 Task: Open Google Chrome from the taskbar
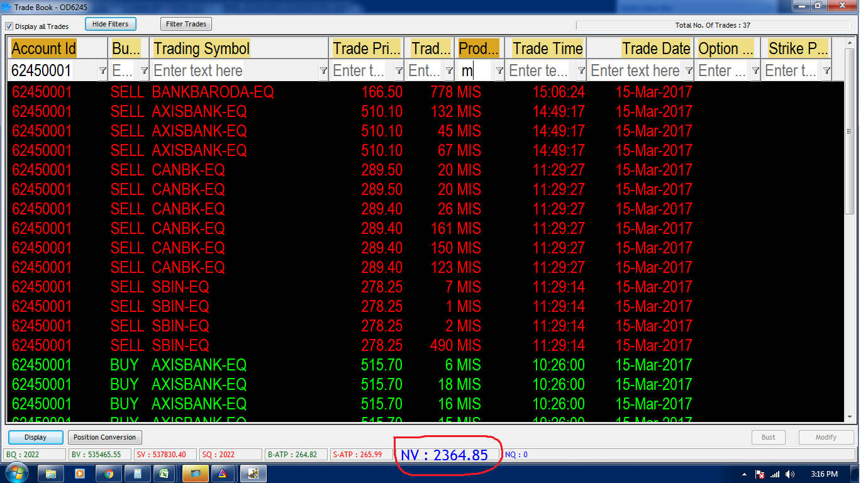[x=109, y=474]
